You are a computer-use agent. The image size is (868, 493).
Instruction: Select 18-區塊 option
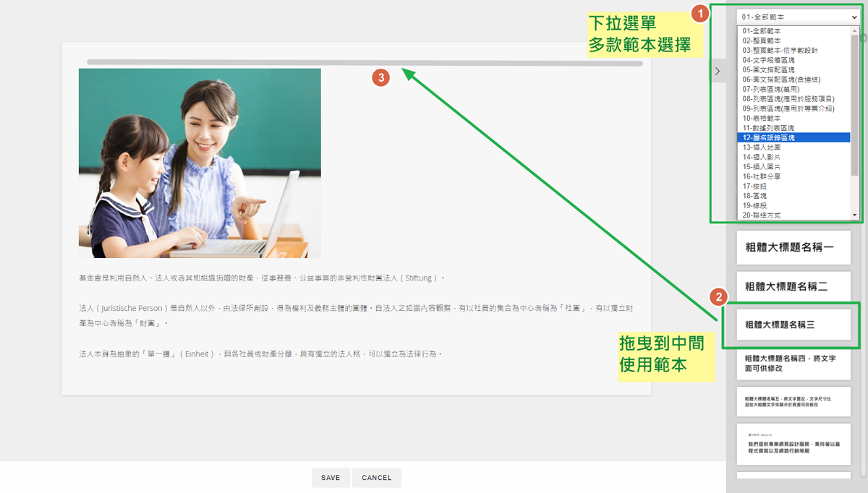(793, 195)
